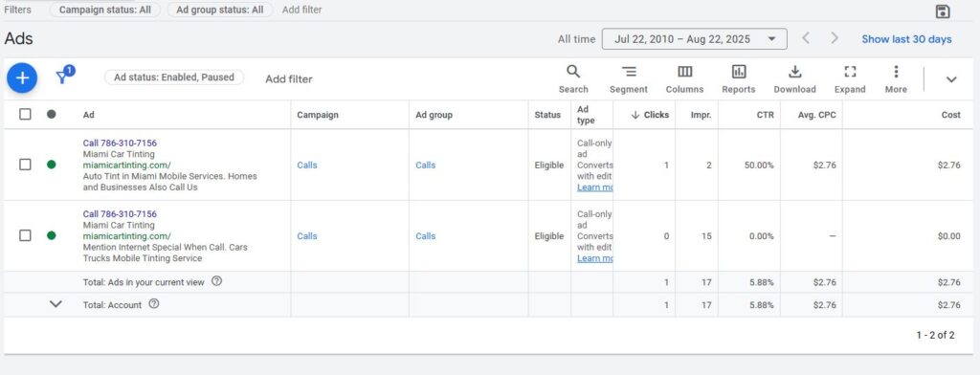980x375 pixels.
Task: Open the table Search tool
Action: [x=573, y=79]
